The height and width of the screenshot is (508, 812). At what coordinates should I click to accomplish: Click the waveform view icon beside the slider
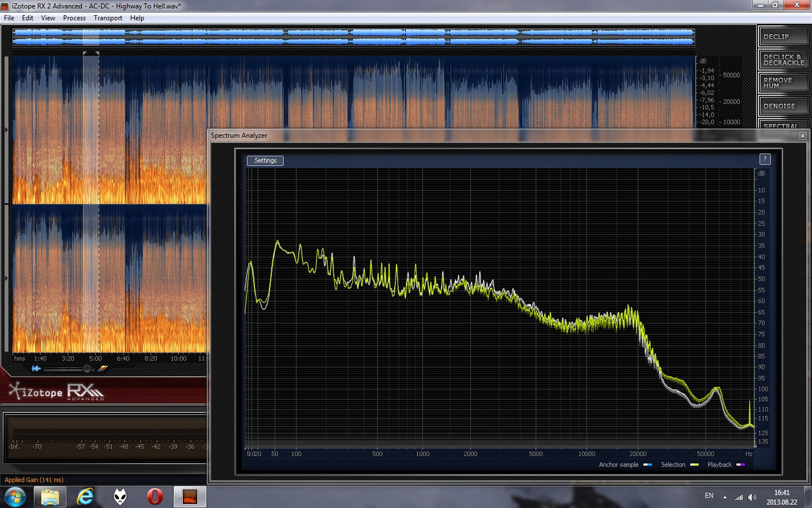point(37,368)
